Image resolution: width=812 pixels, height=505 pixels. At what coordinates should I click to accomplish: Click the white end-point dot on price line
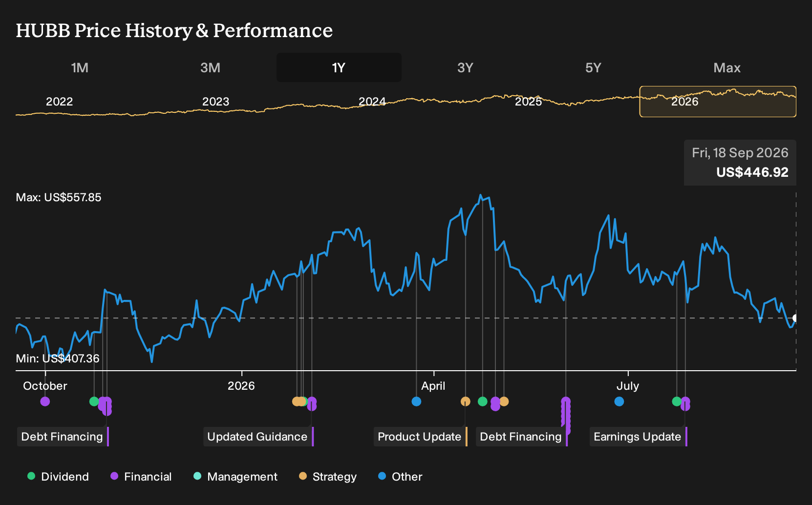pos(795,318)
